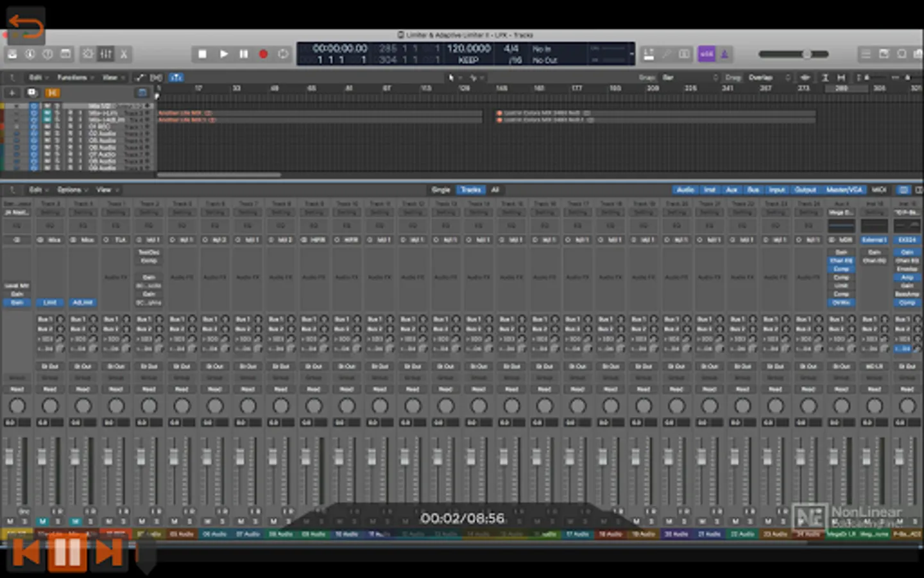Viewport: 924px width, 578px height.
Task: Click the Stop button in transport bar
Action: pos(202,55)
